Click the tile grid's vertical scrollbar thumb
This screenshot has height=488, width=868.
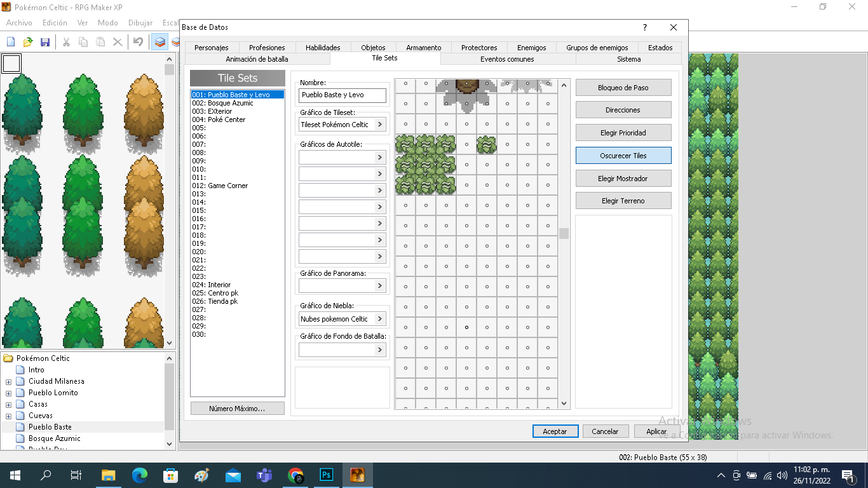[x=564, y=233]
